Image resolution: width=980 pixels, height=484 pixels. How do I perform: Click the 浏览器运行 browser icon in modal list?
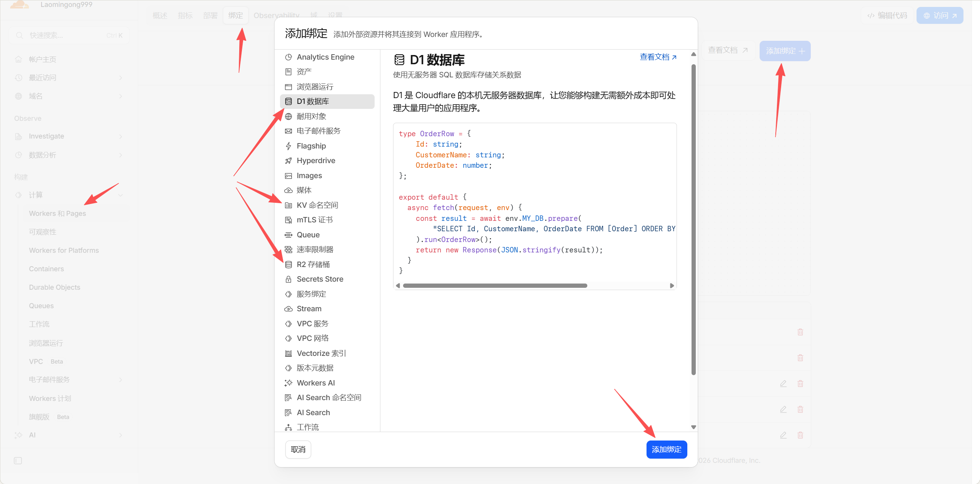click(x=288, y=87)
